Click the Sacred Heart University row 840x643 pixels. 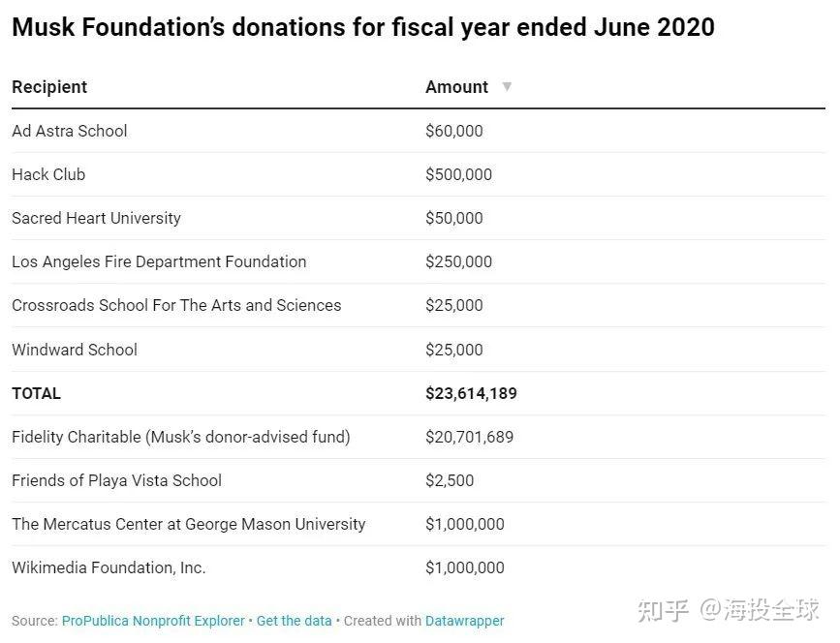pyautogui.click(x=96, y=218)
